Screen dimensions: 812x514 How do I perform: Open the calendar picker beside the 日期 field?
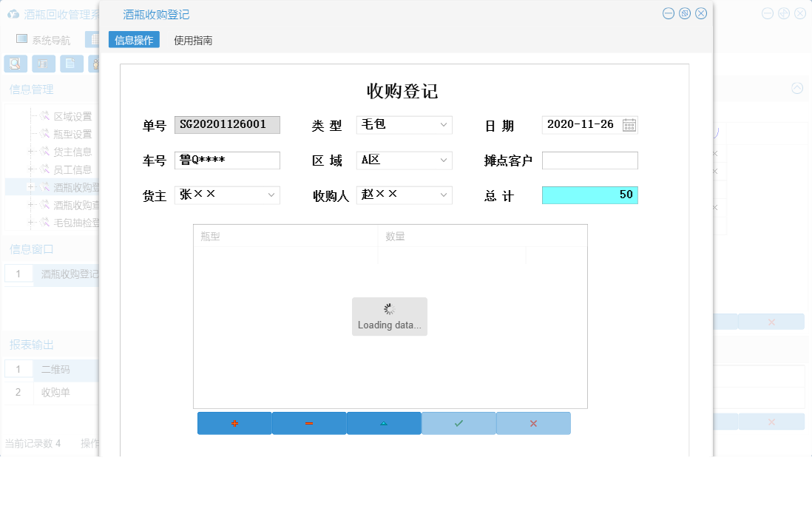(x=629, y=124)
